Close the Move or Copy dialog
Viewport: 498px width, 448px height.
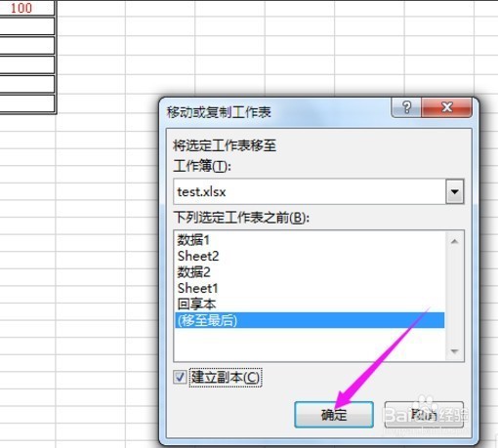(447, 107)
